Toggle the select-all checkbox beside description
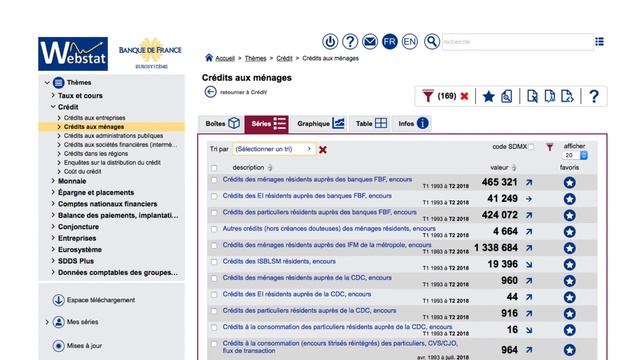 pyautogui.click(x=214, y=168)
